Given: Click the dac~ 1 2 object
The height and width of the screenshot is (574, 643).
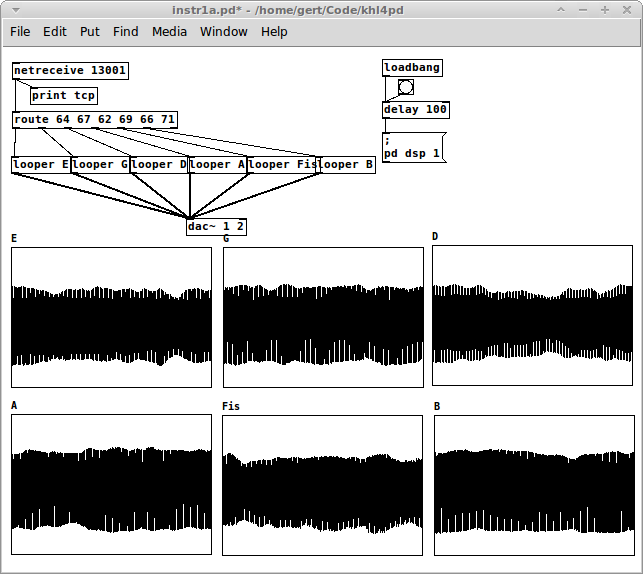Looking at the screenshot, I should tap(216, 227).
